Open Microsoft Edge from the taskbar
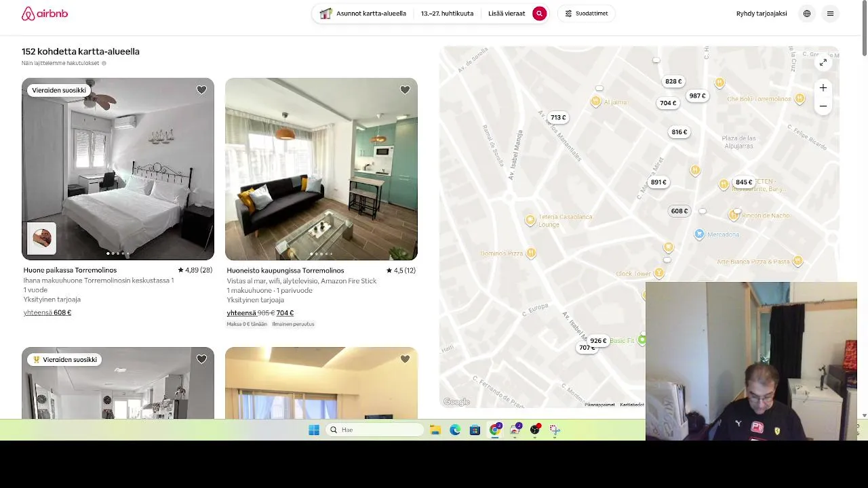868x488 pixels. (x=455, y=430)
